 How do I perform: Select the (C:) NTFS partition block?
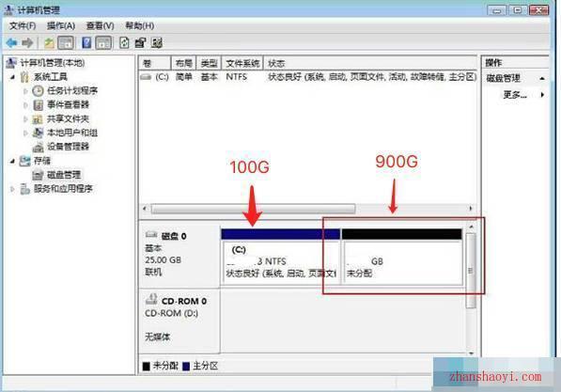point(280,257)
